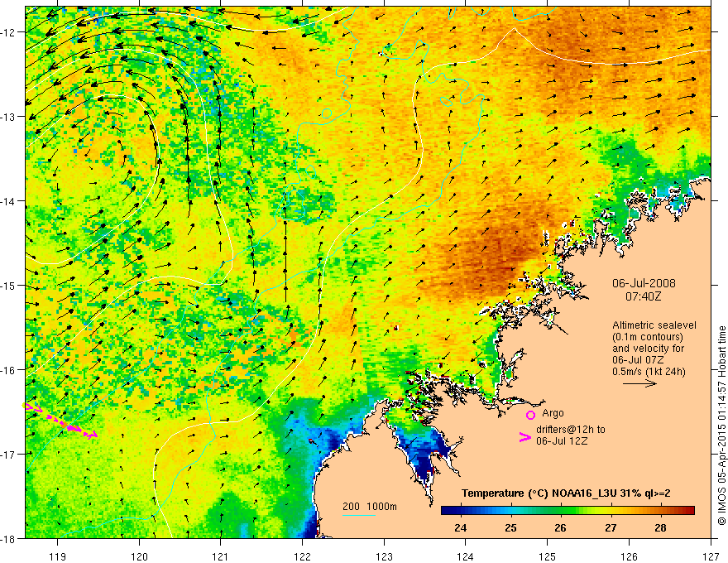The width and height of the screenshot is (728, 563).
Task: Click the longitude axis label 125
Action: [x=548, y=556]
